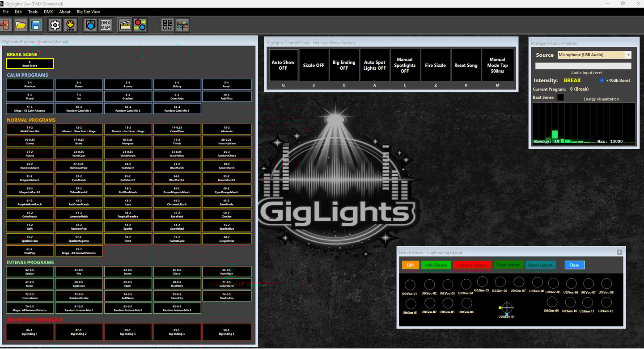Select the 11-2 MultiColor Mix program
Image resolution: width=644 pixels, height=349 pixels.
(x=30, y=129)
